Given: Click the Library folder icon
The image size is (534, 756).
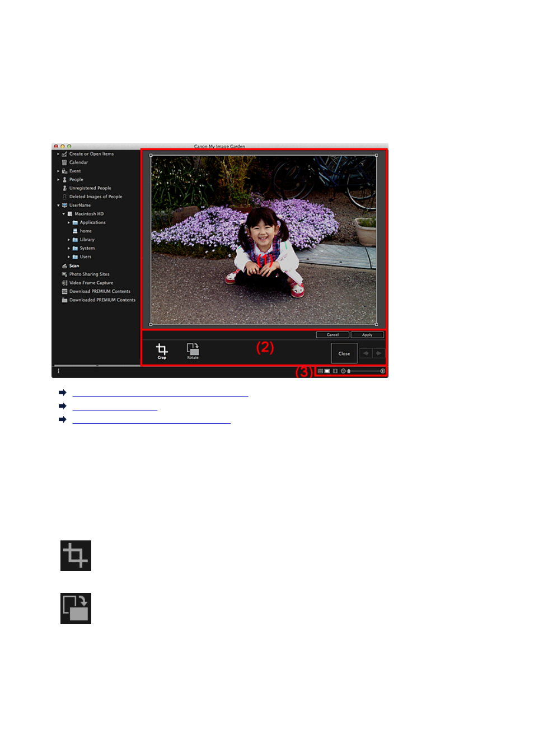Looking at the screenshot, I should pyautogui.click(x=75, y=240).
